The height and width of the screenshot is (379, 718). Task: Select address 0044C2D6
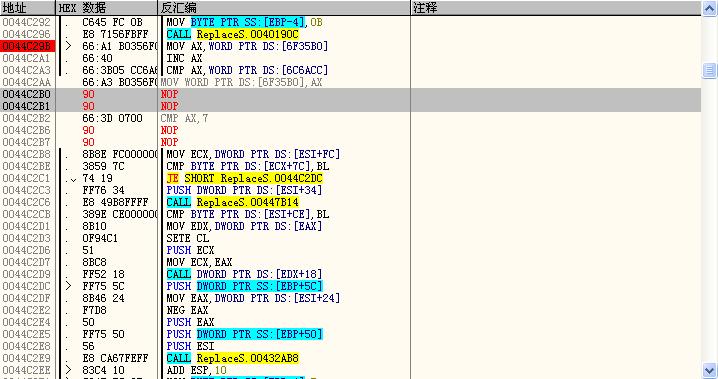click(27, 250)
